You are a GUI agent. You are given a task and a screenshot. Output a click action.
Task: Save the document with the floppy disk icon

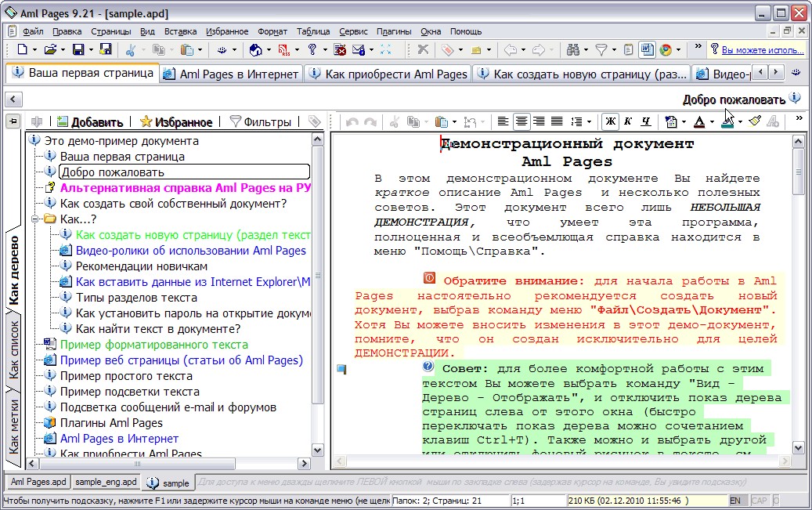coord(78,50)
